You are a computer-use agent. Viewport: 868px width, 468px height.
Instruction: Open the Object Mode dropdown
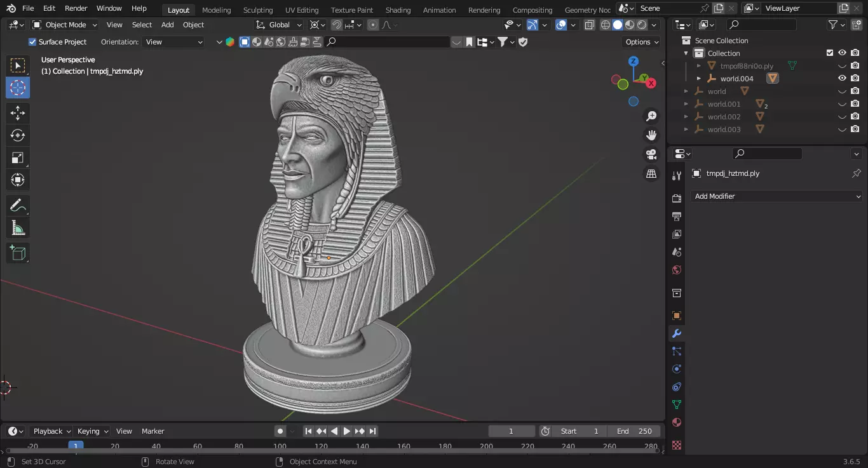[x=65, y=25]
